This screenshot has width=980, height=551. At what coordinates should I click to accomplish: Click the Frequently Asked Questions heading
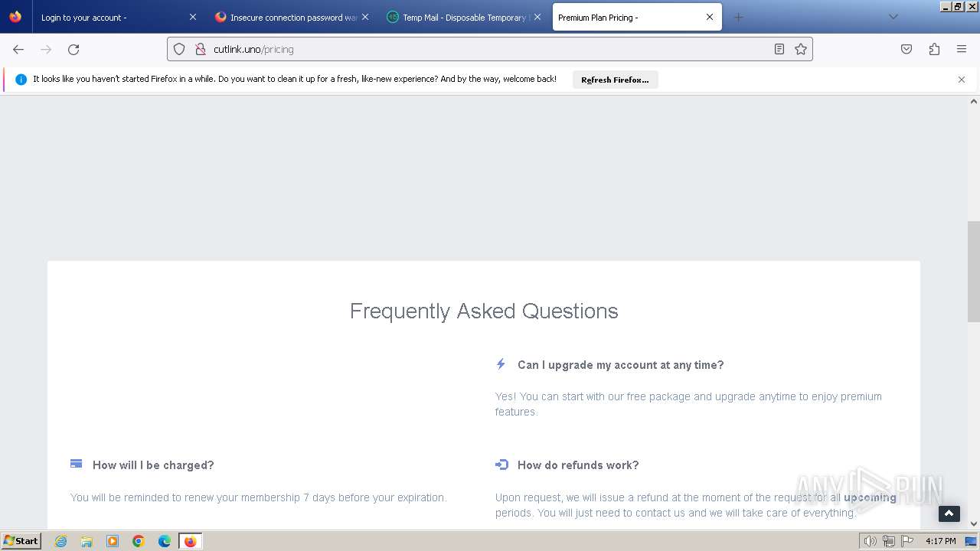(484, 311)
